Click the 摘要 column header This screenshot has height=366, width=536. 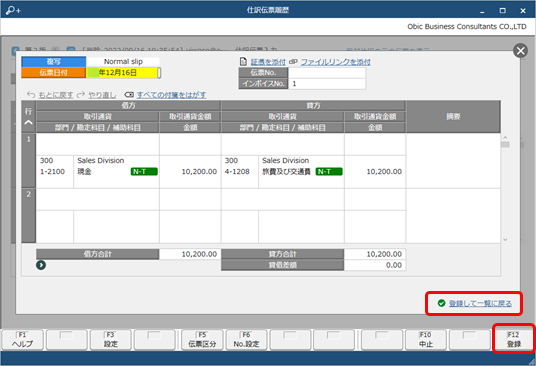(453, 117)
